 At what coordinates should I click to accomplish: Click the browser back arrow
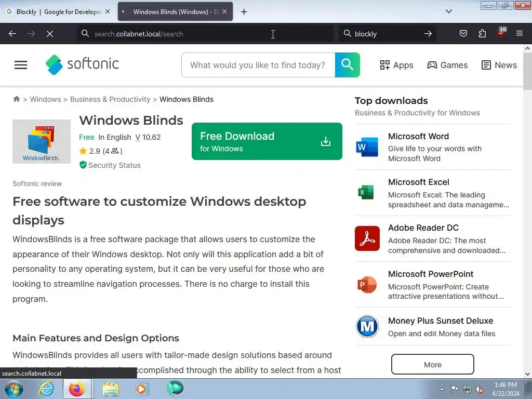point(12,34)
